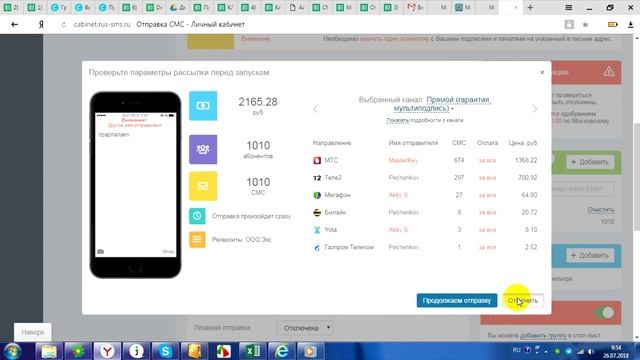
Task: Click '+ Добавить' in the blue panel
Action: pos(590,256)
